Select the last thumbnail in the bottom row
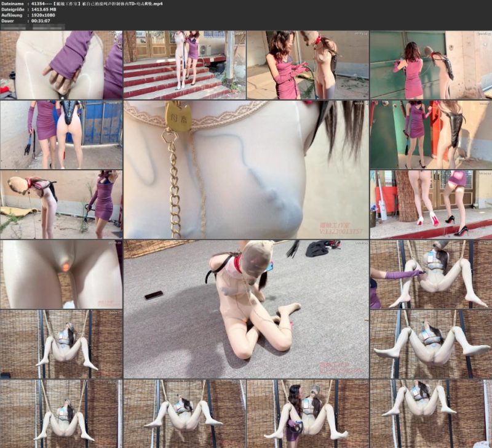 click(431, 414)
